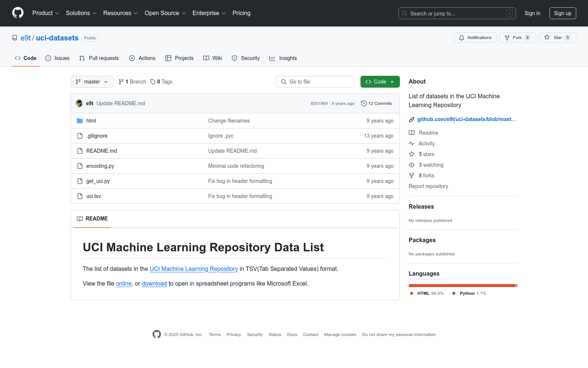Click the Go to file input

[315, 82]
